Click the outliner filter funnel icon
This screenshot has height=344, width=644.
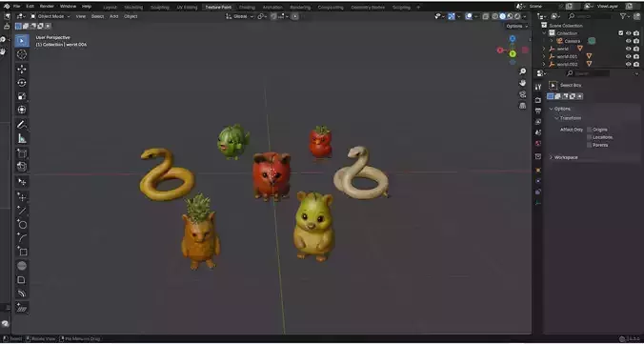pyautogui.click(x=623, y=16)
